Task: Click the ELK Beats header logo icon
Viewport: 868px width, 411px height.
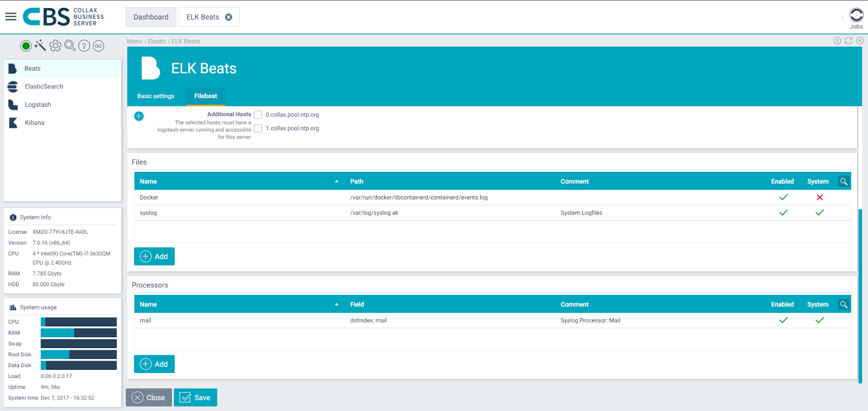Action: coord(150,68)
